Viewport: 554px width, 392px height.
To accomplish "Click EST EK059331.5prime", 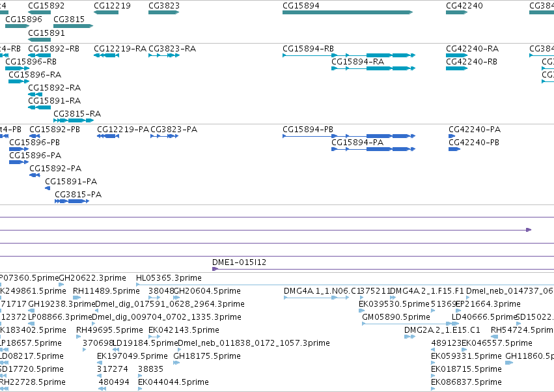I will coord(466,356).
